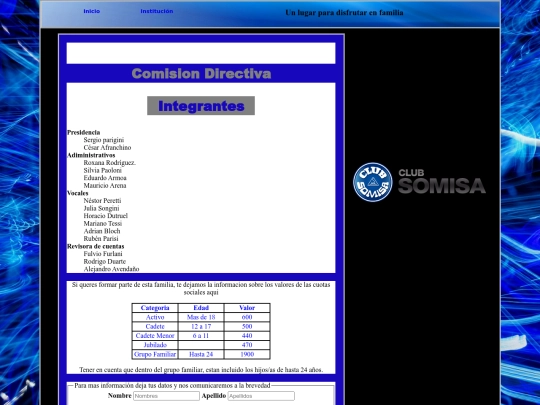
Task: Click the Cadete category cell
Action: click(155, 326)
